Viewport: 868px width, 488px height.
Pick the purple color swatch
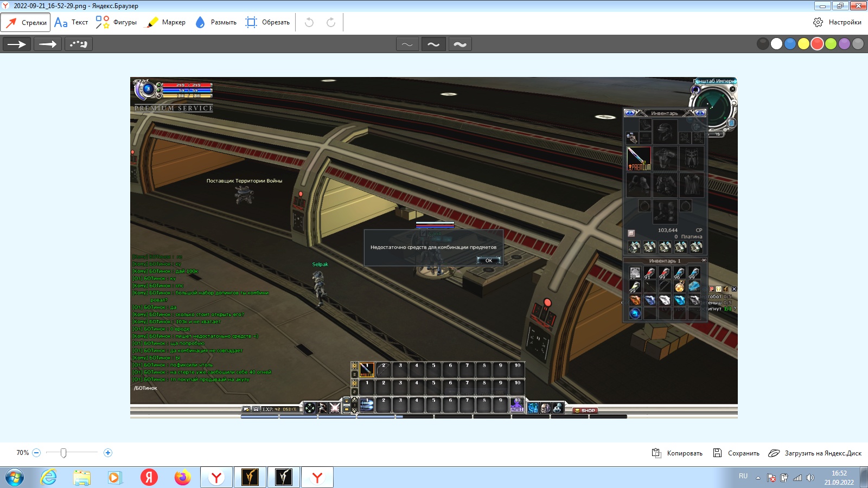(844, 44)
